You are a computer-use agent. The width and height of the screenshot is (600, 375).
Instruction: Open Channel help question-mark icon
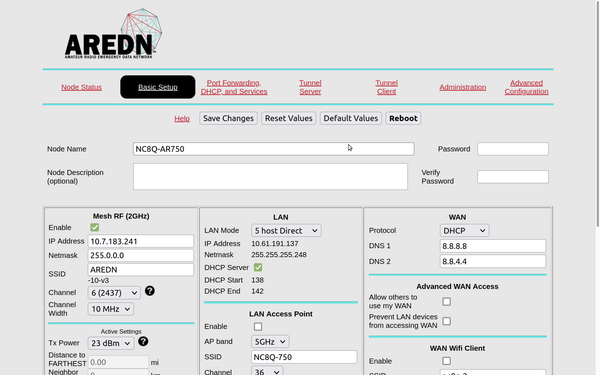coord(150,291)
